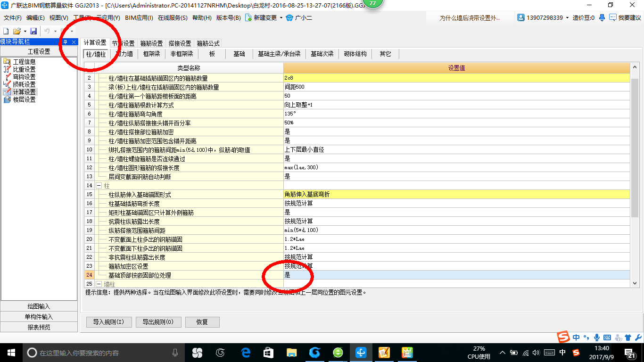Viewport: 644px width, 362px height.
Task: Open the 编辑(E) menu
Action: point(35,18)
